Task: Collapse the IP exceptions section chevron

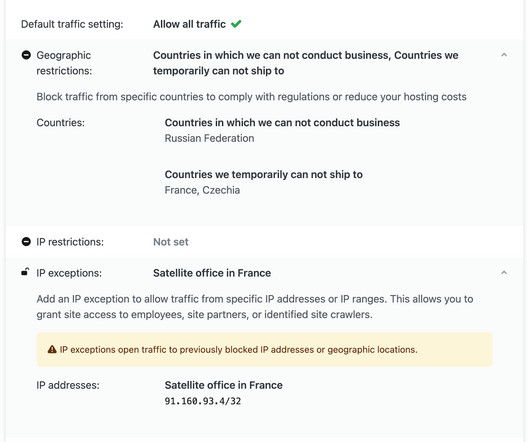Action: coord(504,273)
